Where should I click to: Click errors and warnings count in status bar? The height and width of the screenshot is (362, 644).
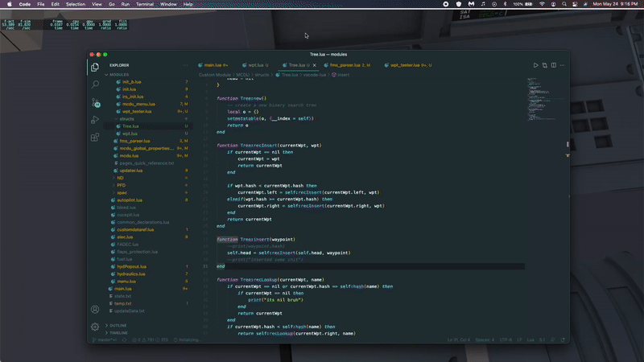point(151,339)
